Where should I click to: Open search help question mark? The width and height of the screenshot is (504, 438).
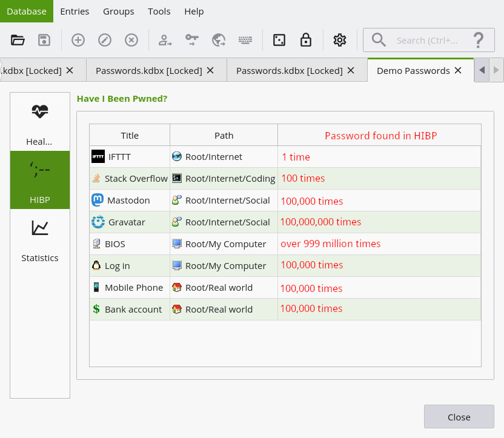pos(479,40)
